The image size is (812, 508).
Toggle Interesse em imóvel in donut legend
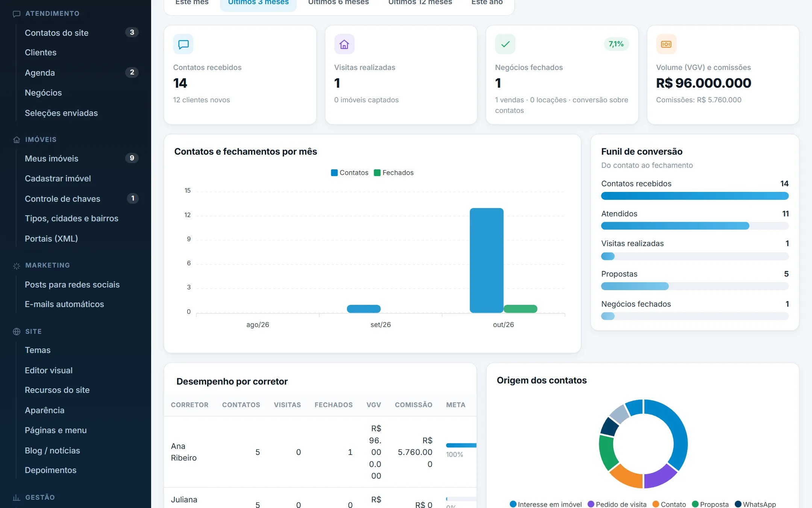click(x=545, y=504)
